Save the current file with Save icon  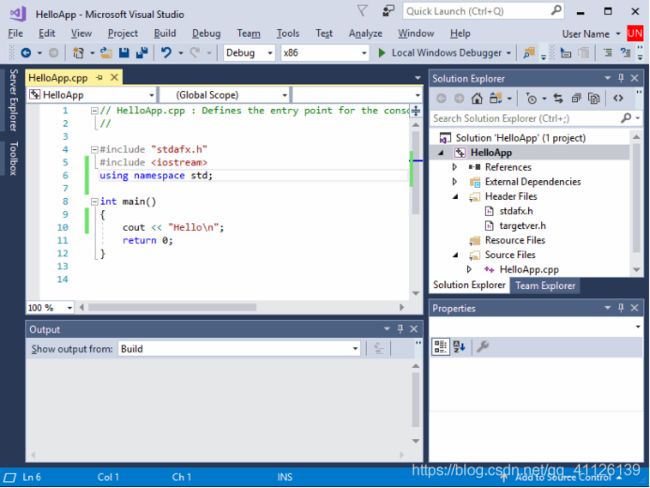[124, 53]
